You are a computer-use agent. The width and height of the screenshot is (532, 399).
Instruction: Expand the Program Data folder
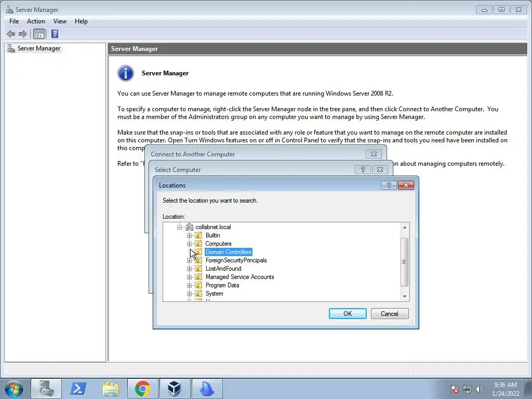pos(189,285)
